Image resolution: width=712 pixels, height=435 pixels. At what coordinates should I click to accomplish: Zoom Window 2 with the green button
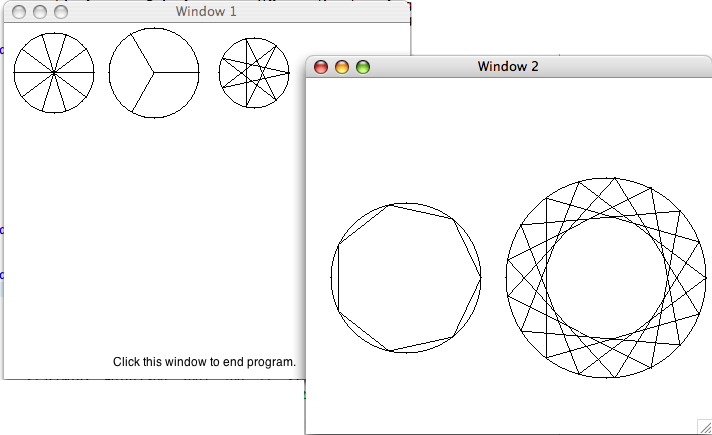(x=363, y=67)
